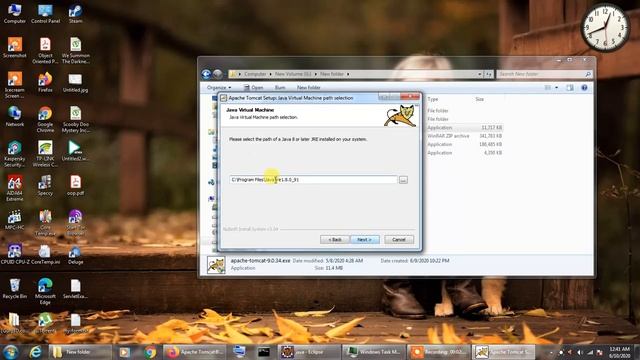Refresh Explorer address bar

tap(489, 74)
